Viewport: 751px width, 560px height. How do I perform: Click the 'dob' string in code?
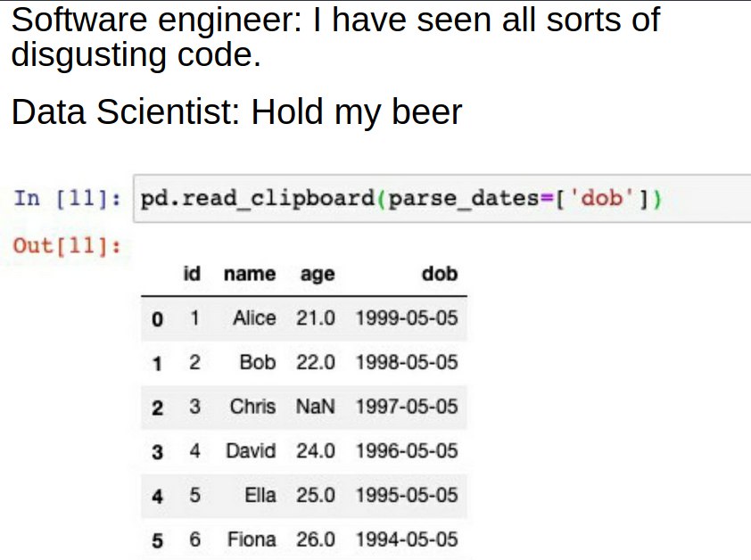(601, 197)
